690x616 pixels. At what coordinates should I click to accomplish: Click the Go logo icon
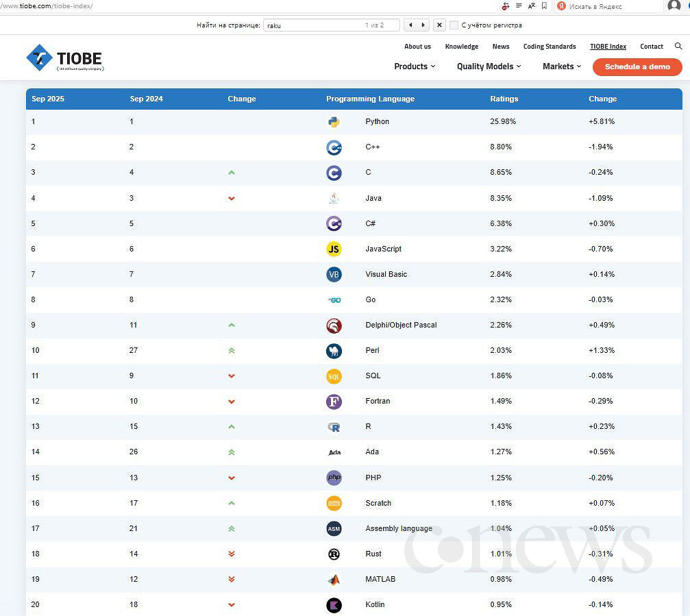(334, 300)
